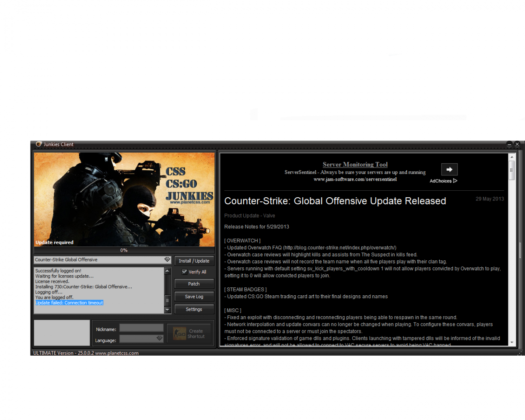This screenshot has width=525, height=420.
Task: Select log line 'Update failed: Connection timeout'
Action: (69, 303)
